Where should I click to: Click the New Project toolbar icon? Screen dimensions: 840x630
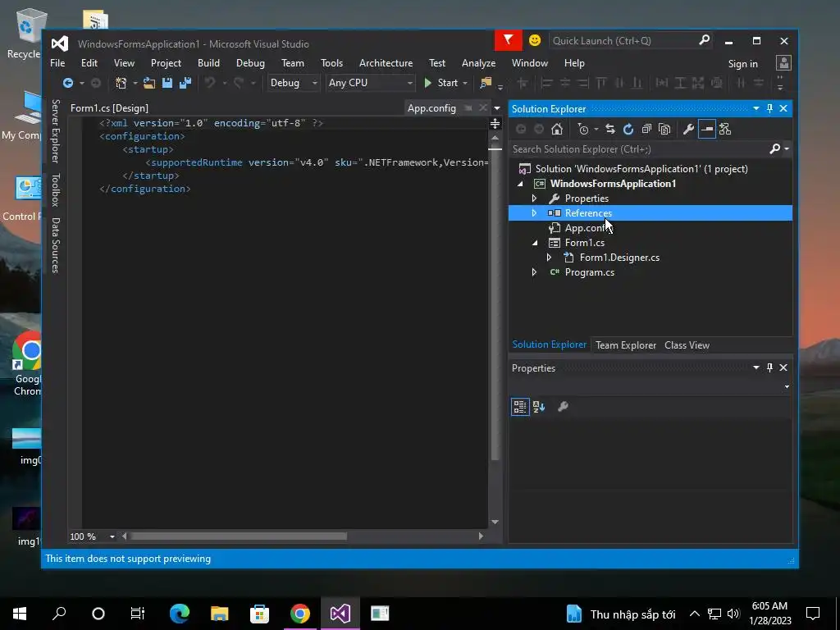click(121, 83)
